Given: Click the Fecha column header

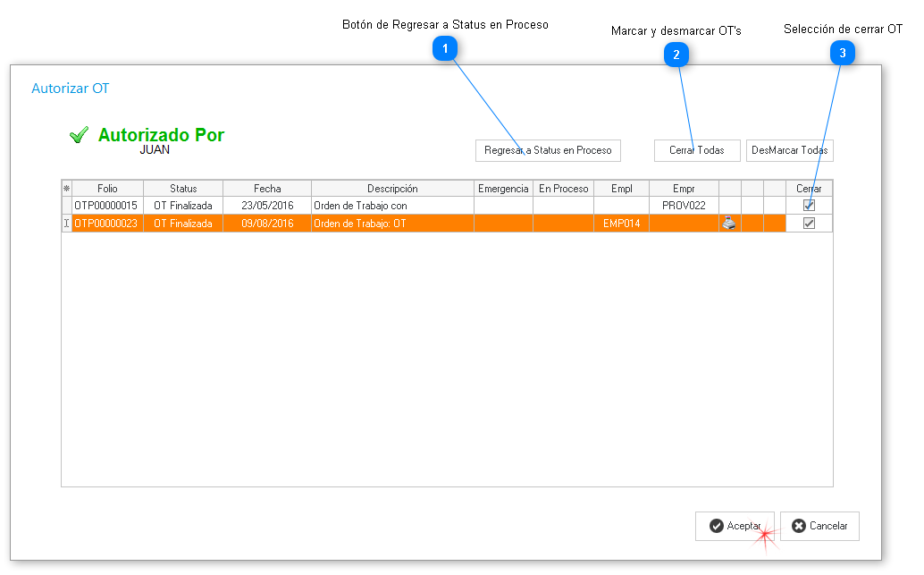Looking at the screenshot, I should [x=266, y=189].
